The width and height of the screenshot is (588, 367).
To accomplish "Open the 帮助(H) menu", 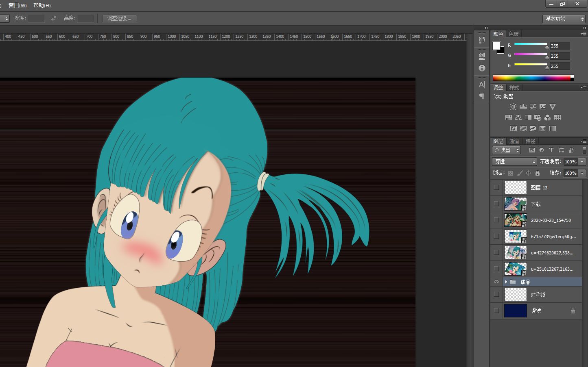I will [x=42, y=5].
